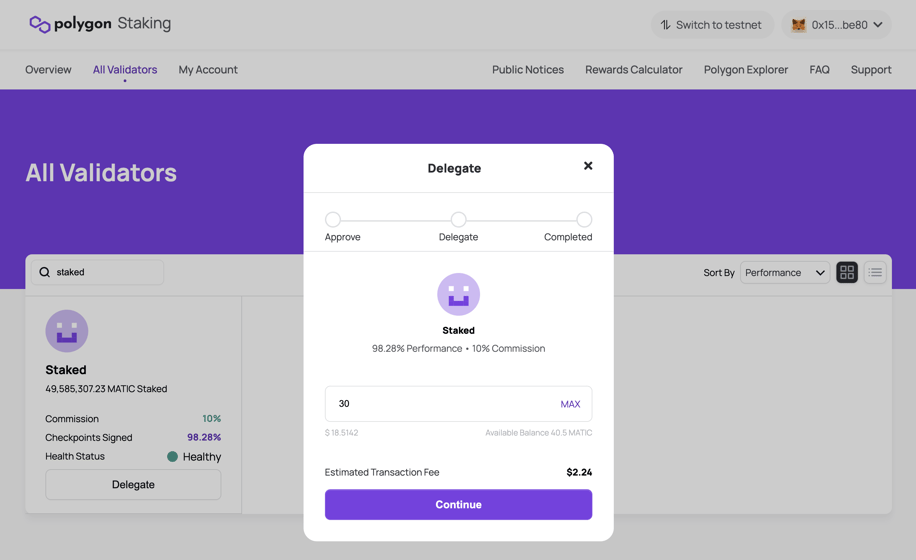Click the Completed step circle
This screenshot has height=560, width=916.
[584, 220]
